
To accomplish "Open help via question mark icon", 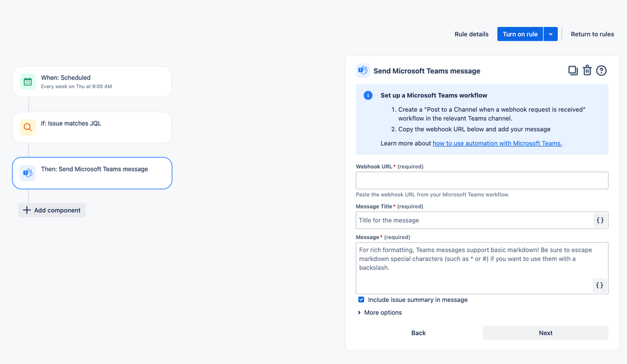I will [601, 71].
